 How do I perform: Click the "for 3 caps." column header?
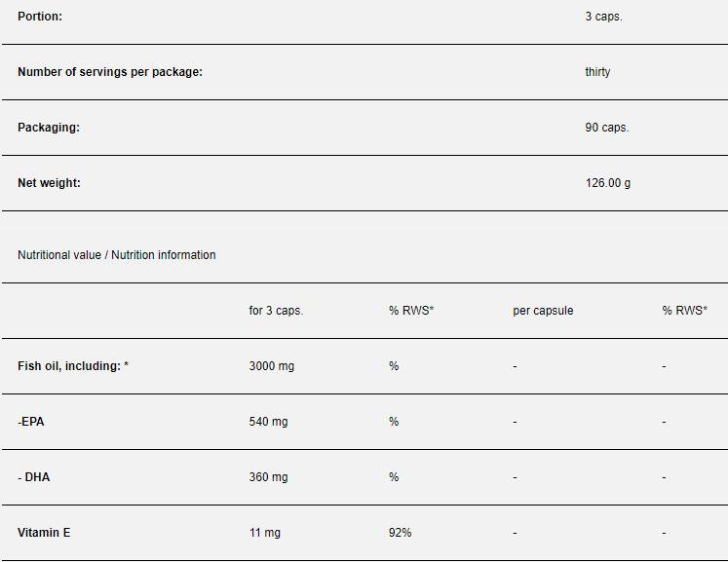coord(276,311)
